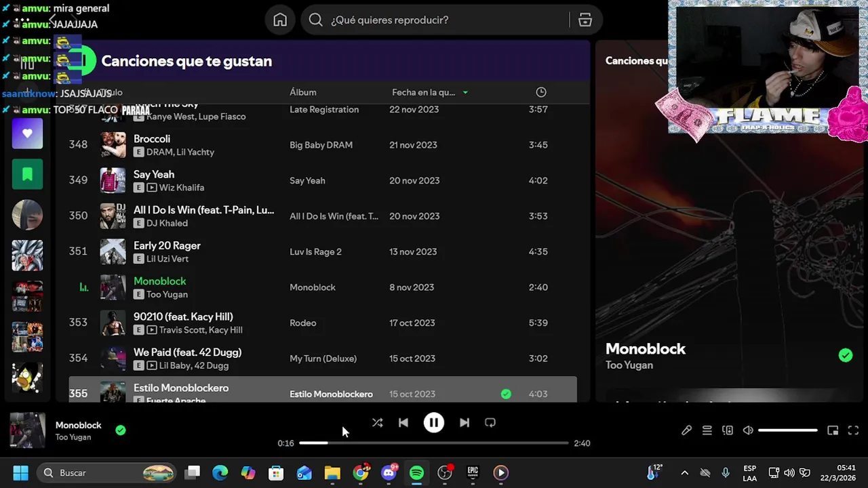
Task: Toggle checkmark on Estilo Monoblockero row
Action: pyautogui.click(x=506, y=394)
